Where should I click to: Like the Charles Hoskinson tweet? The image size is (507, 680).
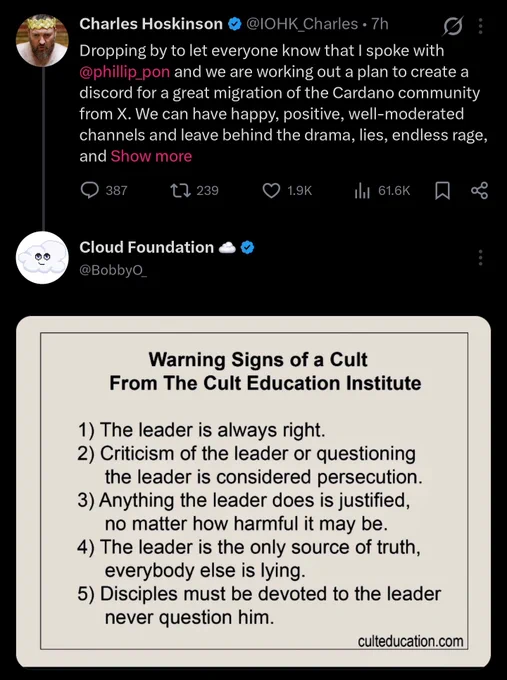point(271,190)
